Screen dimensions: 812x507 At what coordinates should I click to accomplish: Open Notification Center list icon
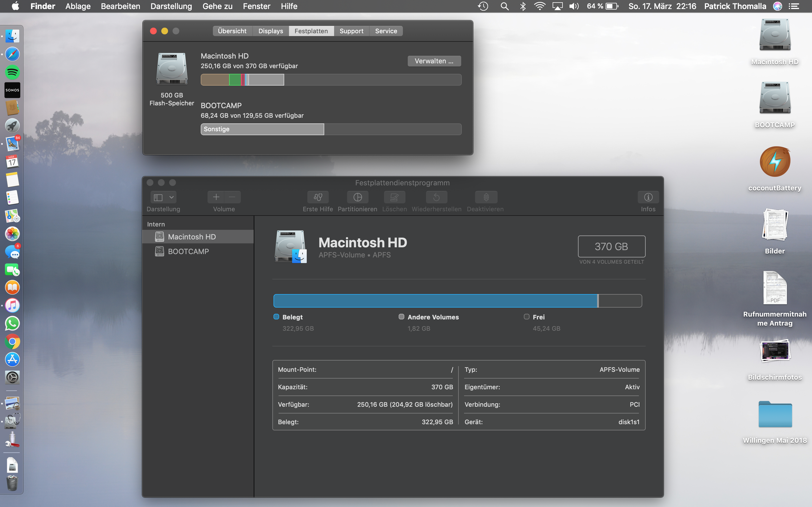click(794, 6)
